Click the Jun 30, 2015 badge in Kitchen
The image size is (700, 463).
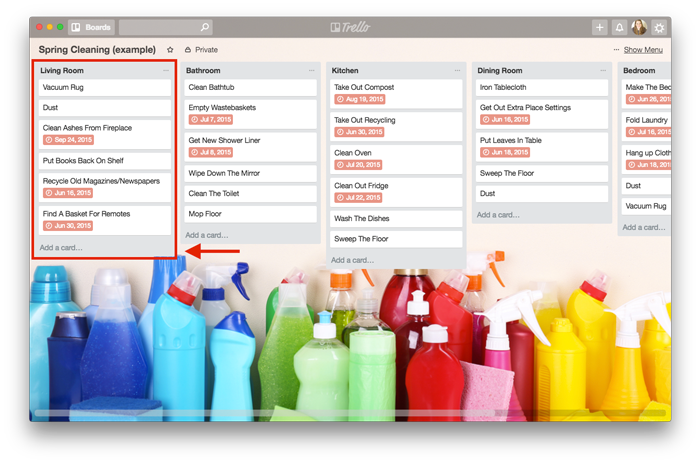[x=359, y=132]
